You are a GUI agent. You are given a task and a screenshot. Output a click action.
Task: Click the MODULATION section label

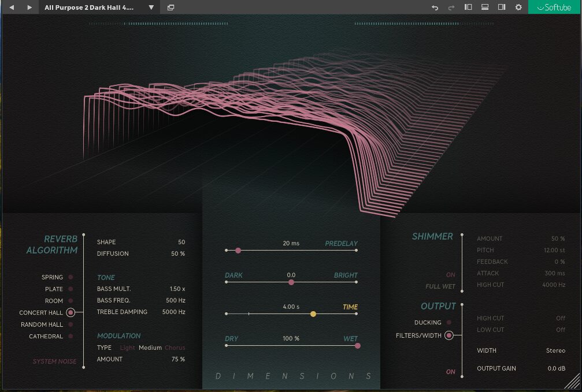tap(119, 335)
